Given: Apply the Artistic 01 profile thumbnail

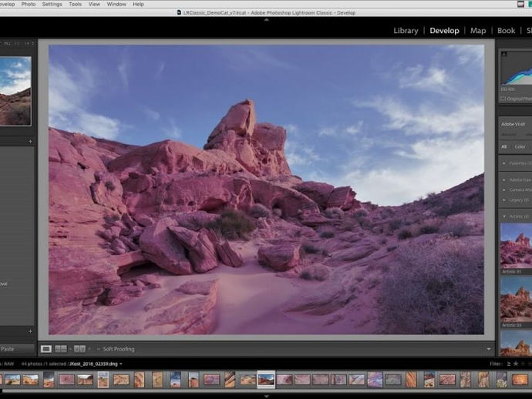Looking at the screenshot, I should [516, 246].
